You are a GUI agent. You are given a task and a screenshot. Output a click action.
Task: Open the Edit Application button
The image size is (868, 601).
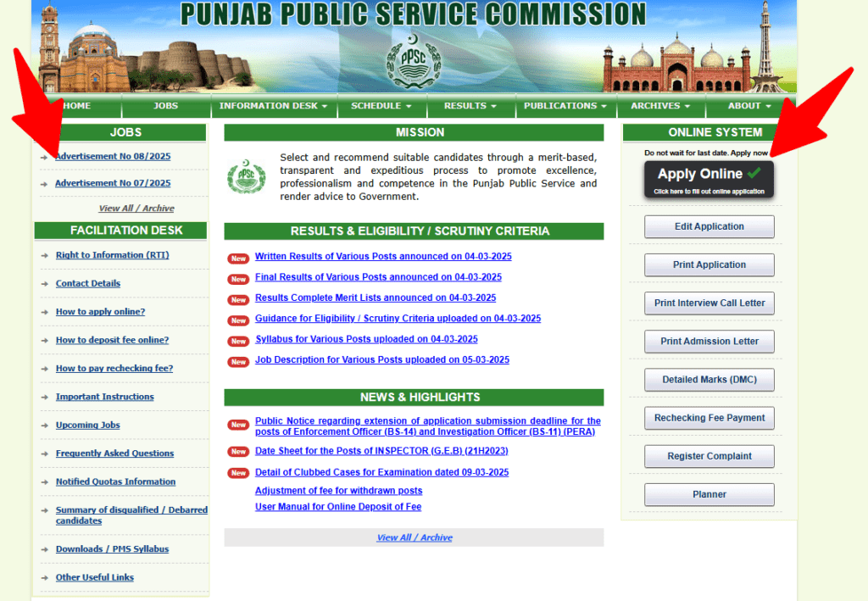pyautogui.click(x=709, y=226)
